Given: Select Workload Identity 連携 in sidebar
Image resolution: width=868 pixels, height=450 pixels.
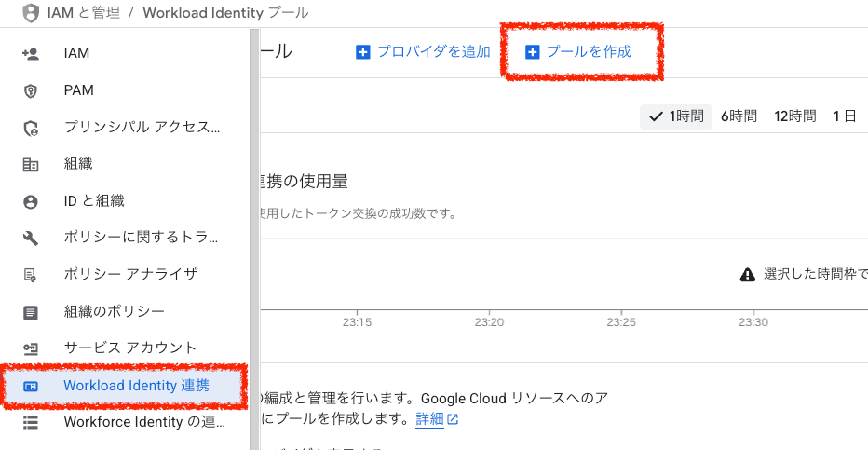Looking at the screenshot, I should coord(125,386).
